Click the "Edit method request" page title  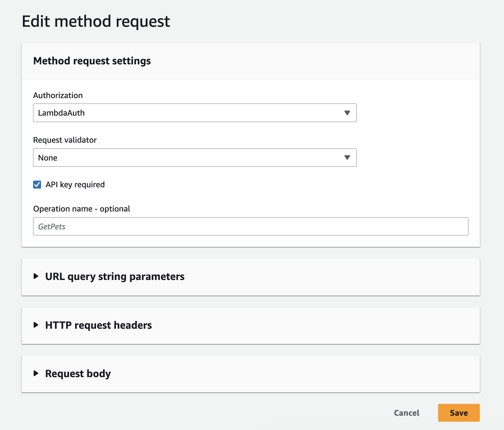point(96,21)
